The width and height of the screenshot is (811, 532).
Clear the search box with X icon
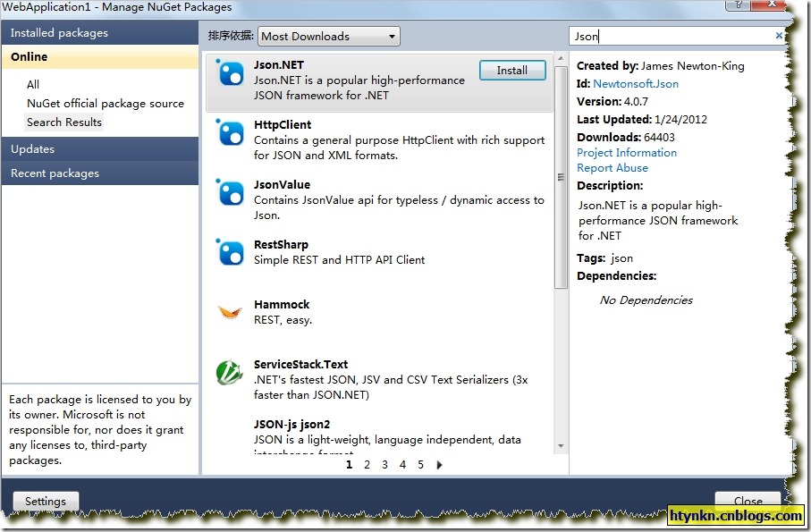tap(779, 35)
